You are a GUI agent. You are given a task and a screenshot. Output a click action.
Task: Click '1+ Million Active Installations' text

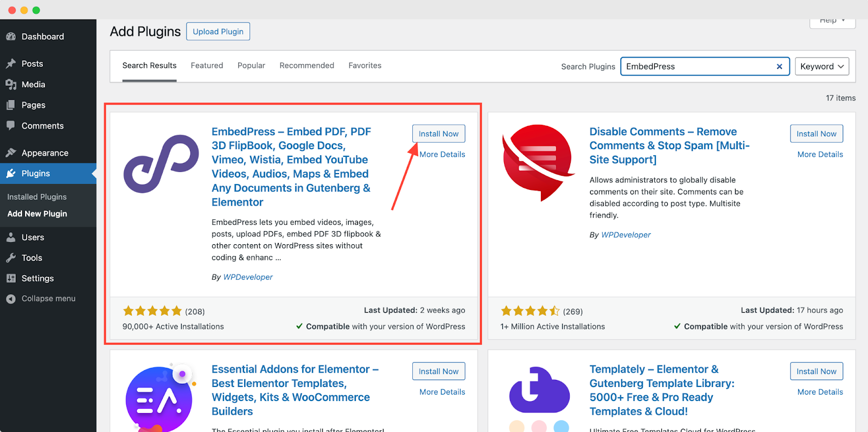tap(552, 327)
